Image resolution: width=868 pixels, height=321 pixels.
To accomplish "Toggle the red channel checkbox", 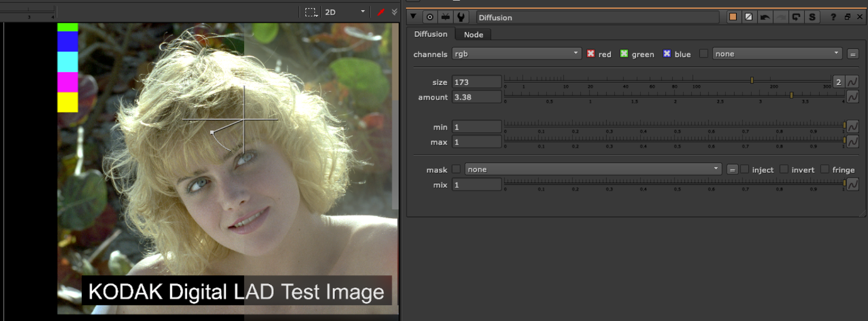I will click(x=591, y=54).
